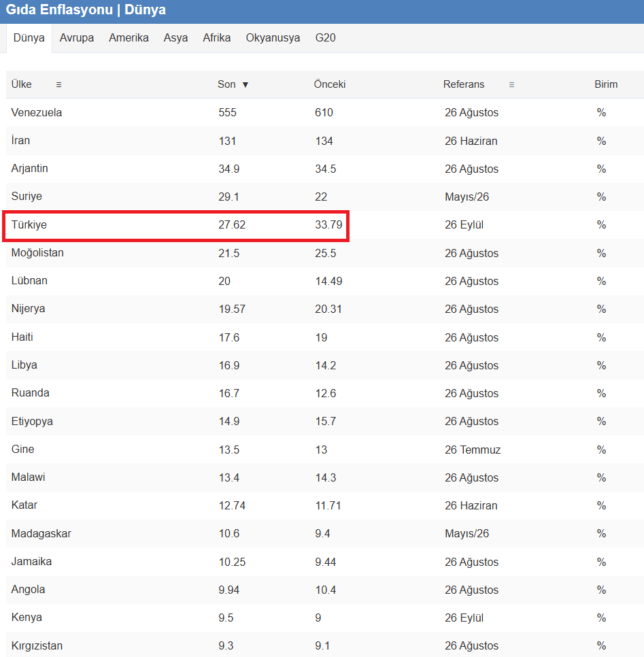Open the İran country link
The width and height of the screenshot is (644, 657).
click(20, 140)
